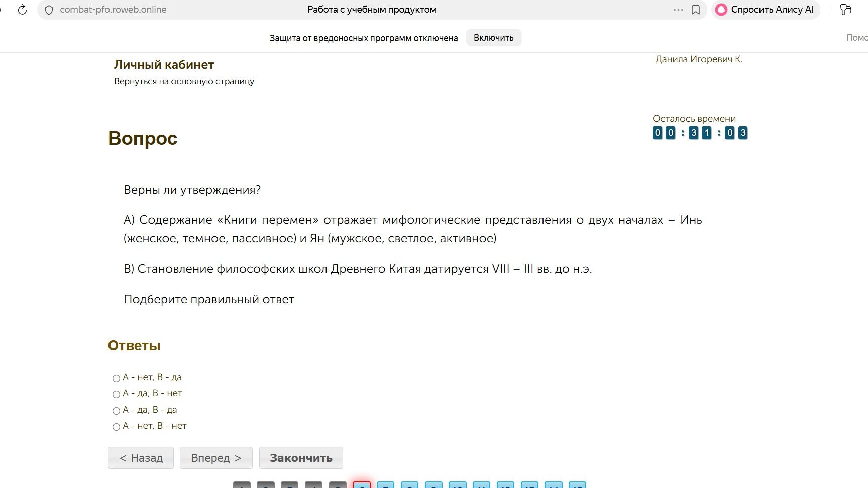
Task: Click the Alice AI round pink icon
Action: point(721,10)
